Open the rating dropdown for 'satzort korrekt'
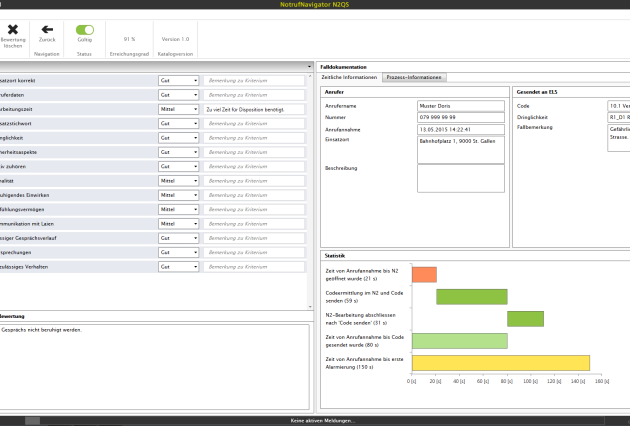Image resolution: width=630 pixels, height=426 pixels. pyautogui.click(x=178, y=81)
